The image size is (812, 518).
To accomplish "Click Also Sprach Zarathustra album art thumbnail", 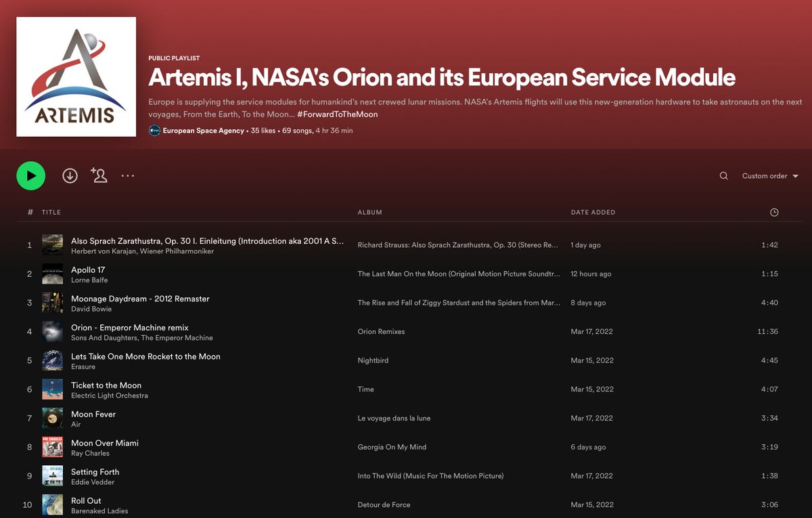I will click(53, 245).
